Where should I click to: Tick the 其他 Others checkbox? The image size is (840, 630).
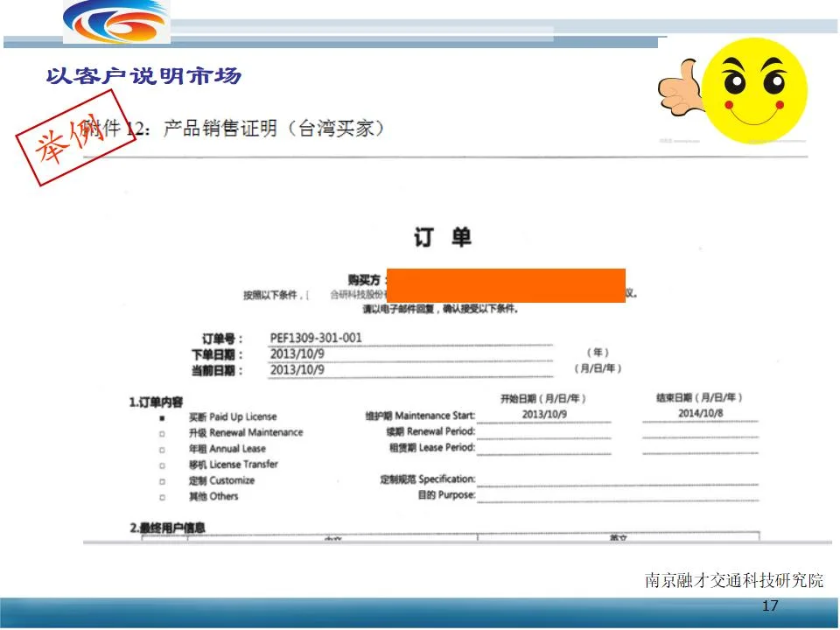[x=163, y=498]
